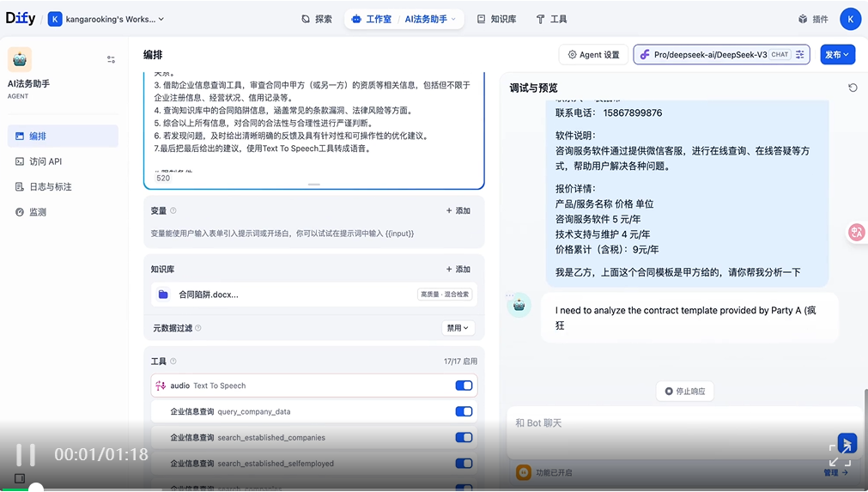Screen dimensions: 868x492
Task: Add a knowledge base with 添加
Action: (458, 270)
